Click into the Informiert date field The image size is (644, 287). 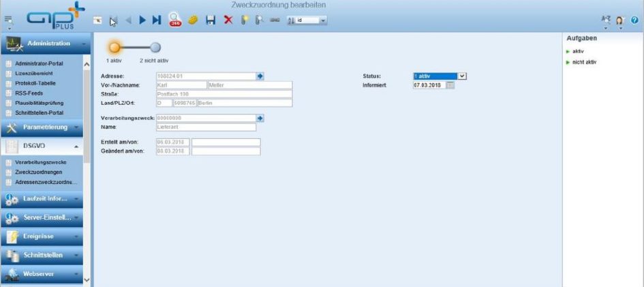click(x=429, y=85)
